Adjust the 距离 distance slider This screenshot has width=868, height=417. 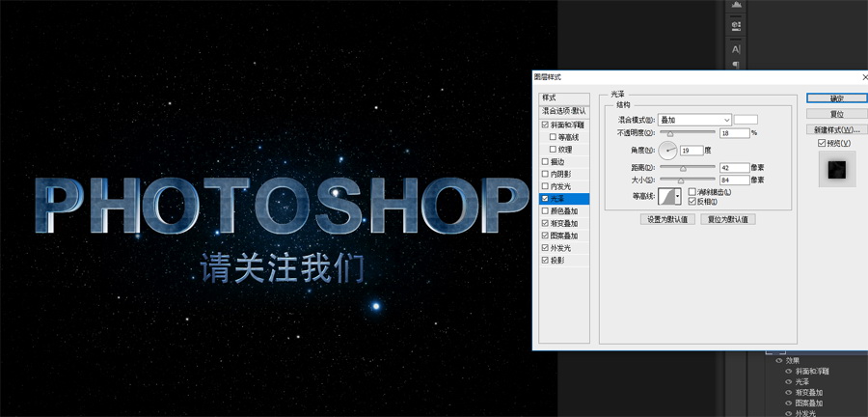pos(683,167)
